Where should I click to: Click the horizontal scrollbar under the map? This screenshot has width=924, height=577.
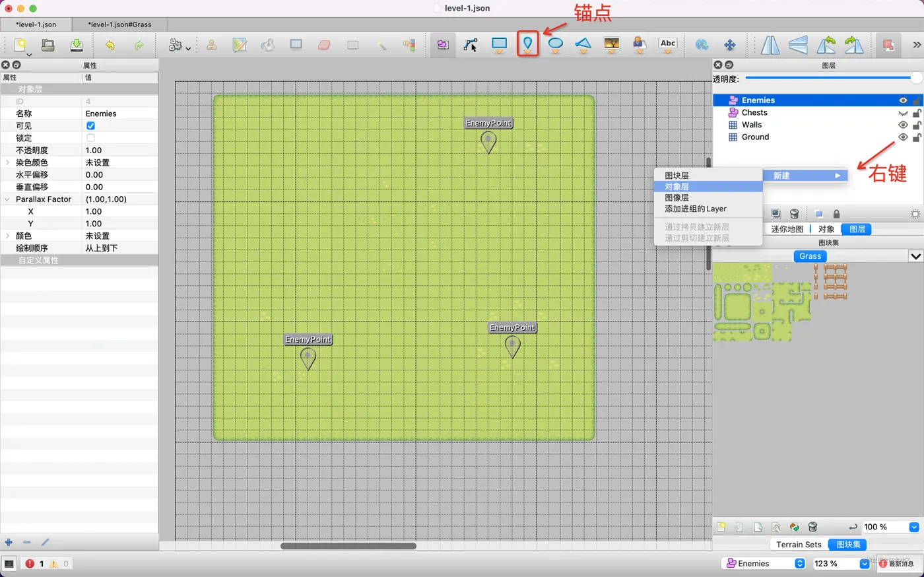tap(348, 546)
